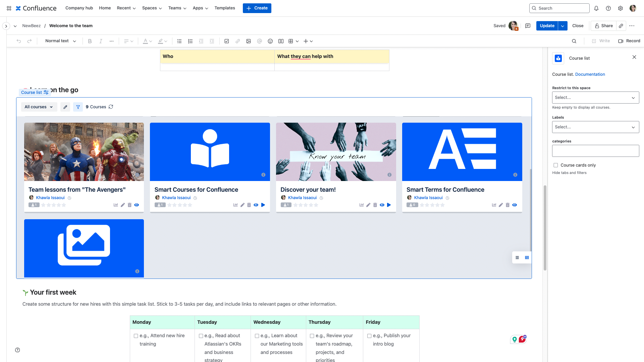Screen dimensions: 644x362
Task: Open the help menu in the top bar
Action: tap(608, 8)
